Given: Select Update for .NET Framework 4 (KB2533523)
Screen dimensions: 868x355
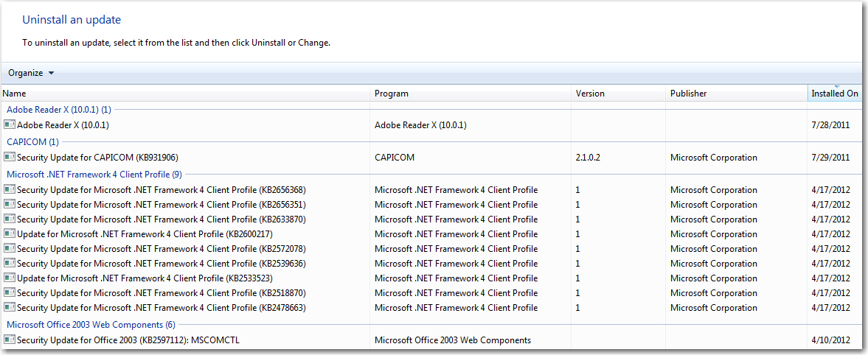Looking at the screenshot, I should tap(145, 278).
